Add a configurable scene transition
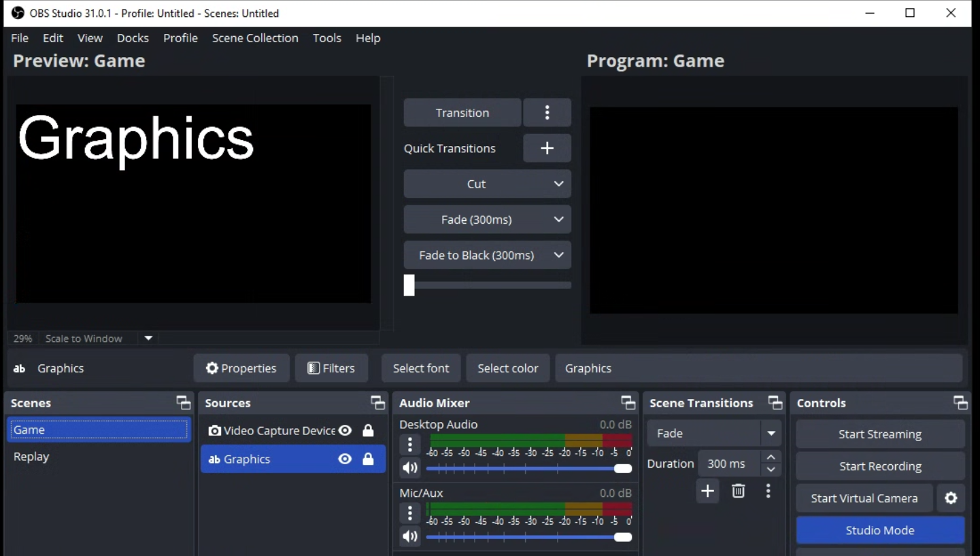980x556 pixels. click(707, 491)
